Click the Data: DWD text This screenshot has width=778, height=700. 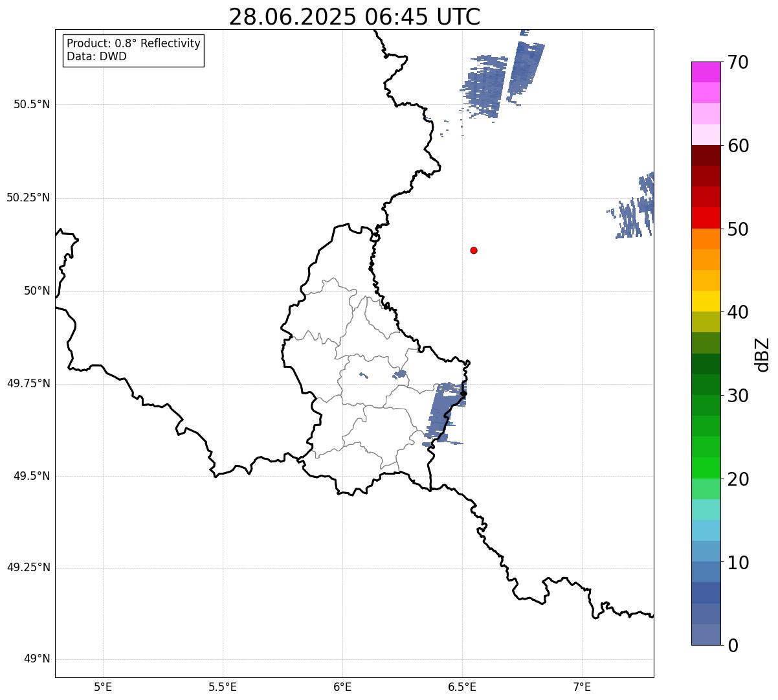pyautogui.click(x=96, y=56)
